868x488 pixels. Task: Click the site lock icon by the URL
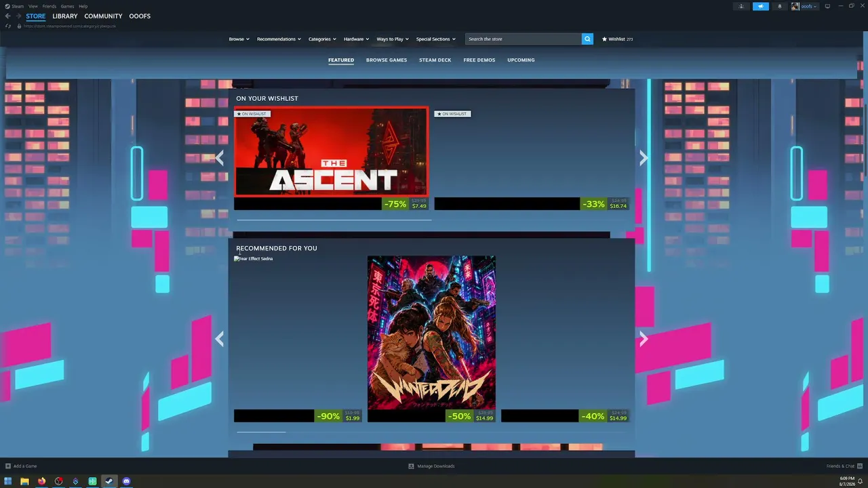pyautogui.click(x=19, y=26)
